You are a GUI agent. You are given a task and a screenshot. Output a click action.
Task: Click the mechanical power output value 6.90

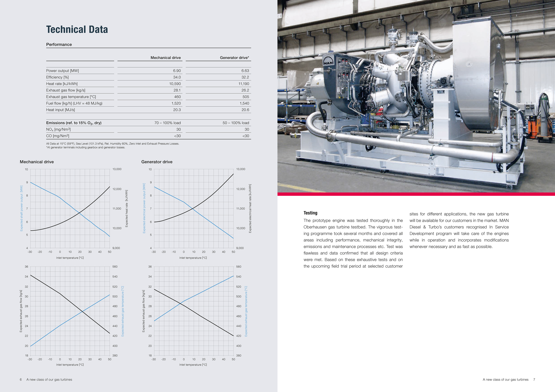(177, 71)
